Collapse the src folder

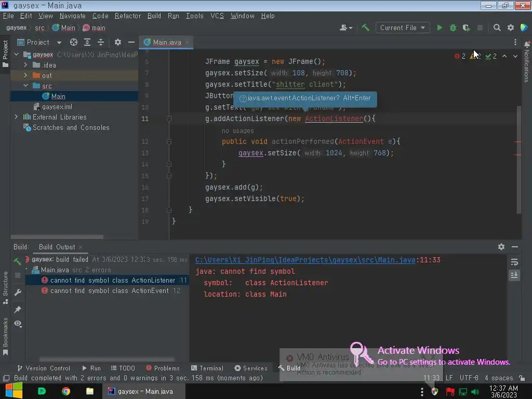(x=25, y=86)
